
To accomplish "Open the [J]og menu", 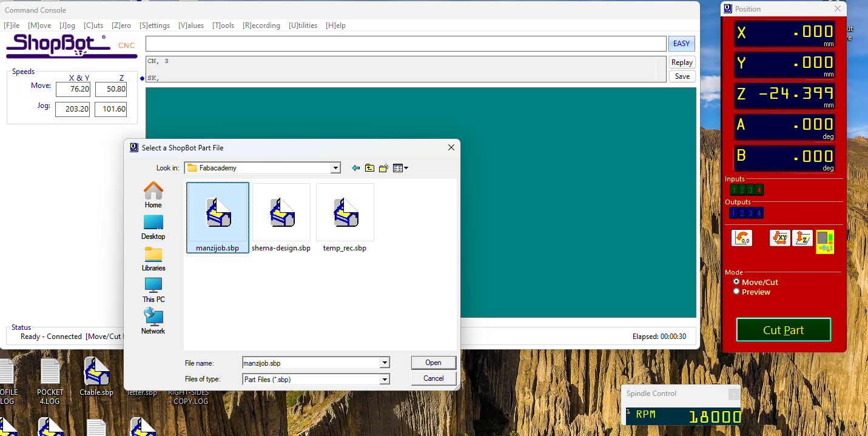I will coord(67,25).
